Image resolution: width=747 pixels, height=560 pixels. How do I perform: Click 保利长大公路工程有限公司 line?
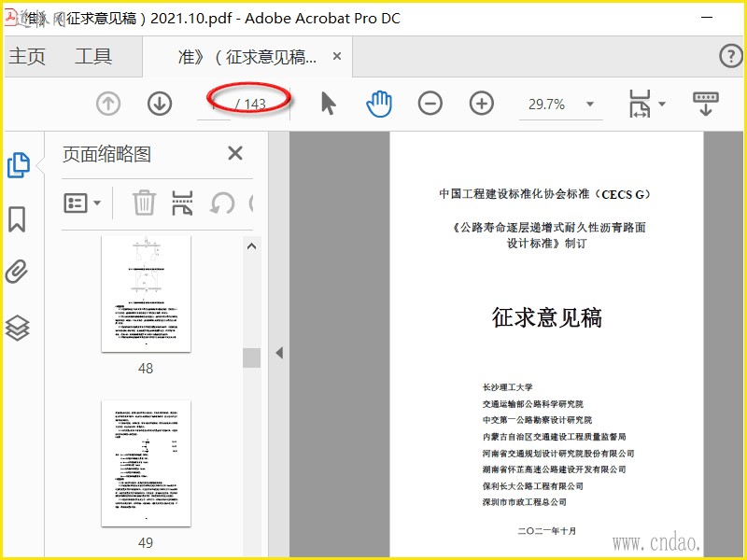coord(532,485)
